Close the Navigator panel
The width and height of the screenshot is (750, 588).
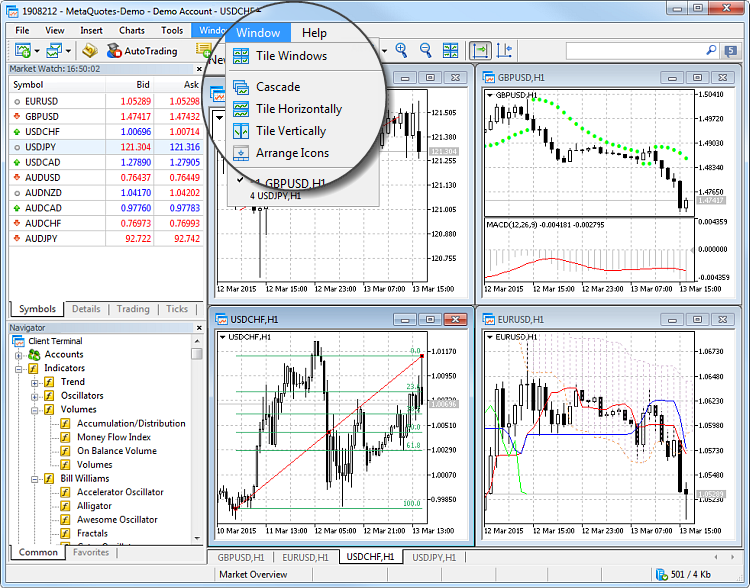pyautogui.click(x=199, y=328)
